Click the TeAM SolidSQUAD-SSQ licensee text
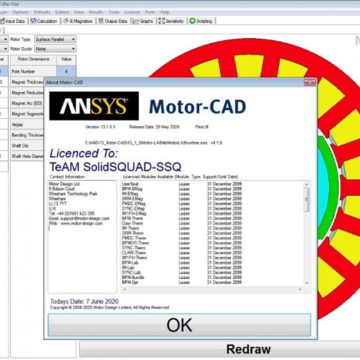Screen dimensions: 360x360 115,166
